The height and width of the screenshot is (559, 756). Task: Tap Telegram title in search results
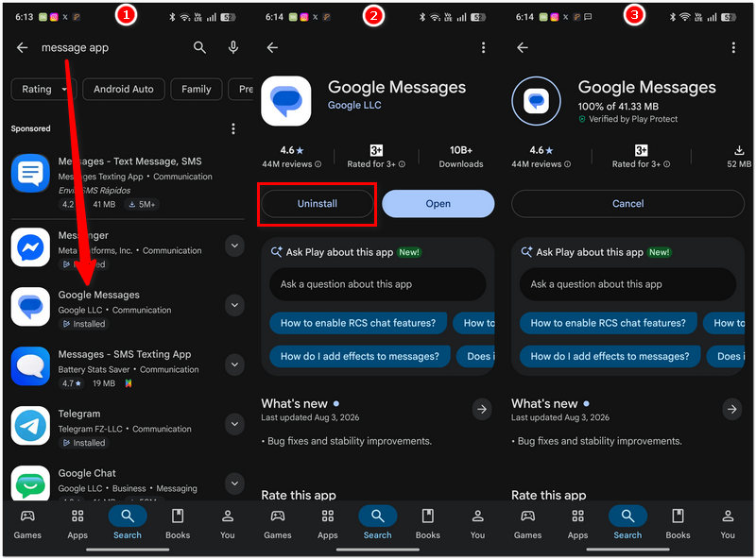(79, 414)
